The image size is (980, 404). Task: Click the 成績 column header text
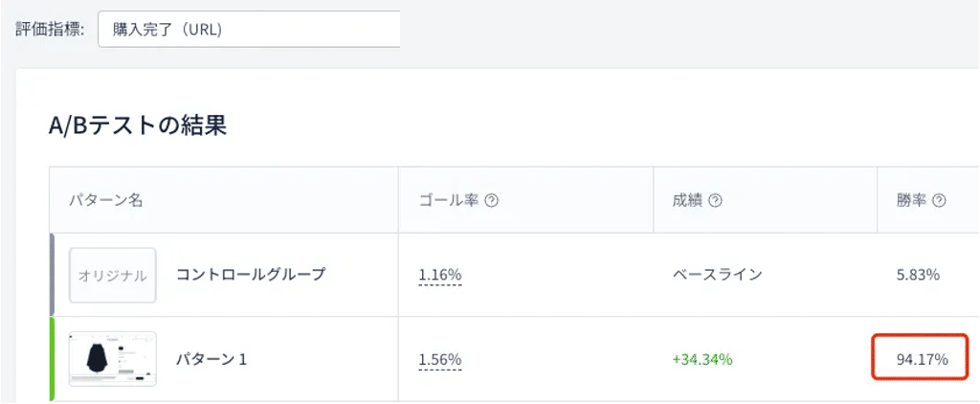(687, 201)
